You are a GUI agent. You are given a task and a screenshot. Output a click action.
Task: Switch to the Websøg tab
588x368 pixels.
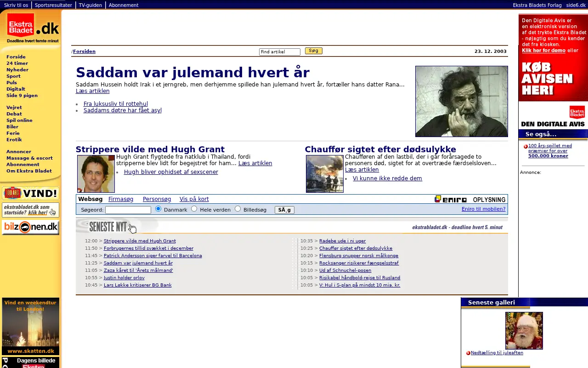pos(90,199)
